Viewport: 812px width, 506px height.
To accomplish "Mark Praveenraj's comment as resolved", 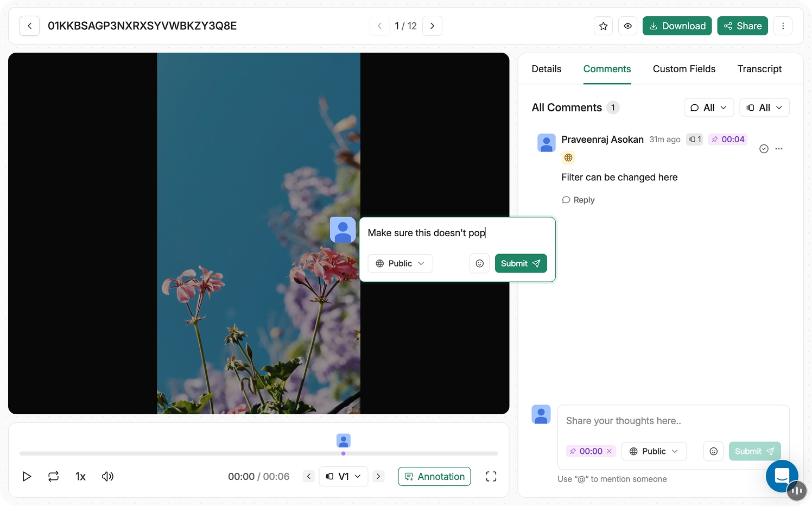I will tap(764, 149).
